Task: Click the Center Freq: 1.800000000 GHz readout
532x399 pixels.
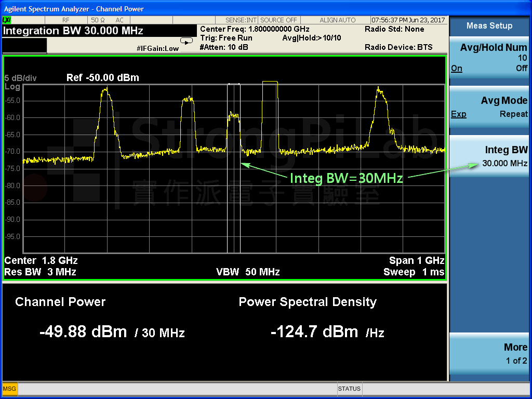Action: (255, 29)
